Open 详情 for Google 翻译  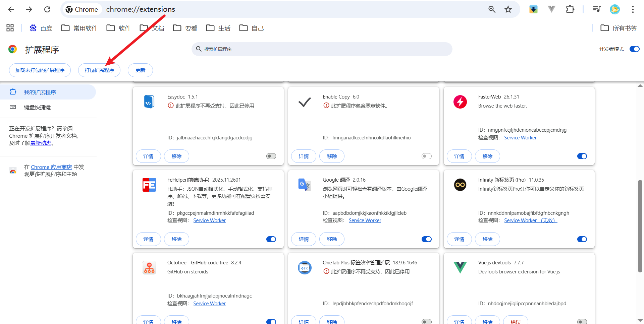(x=304, y=239)
